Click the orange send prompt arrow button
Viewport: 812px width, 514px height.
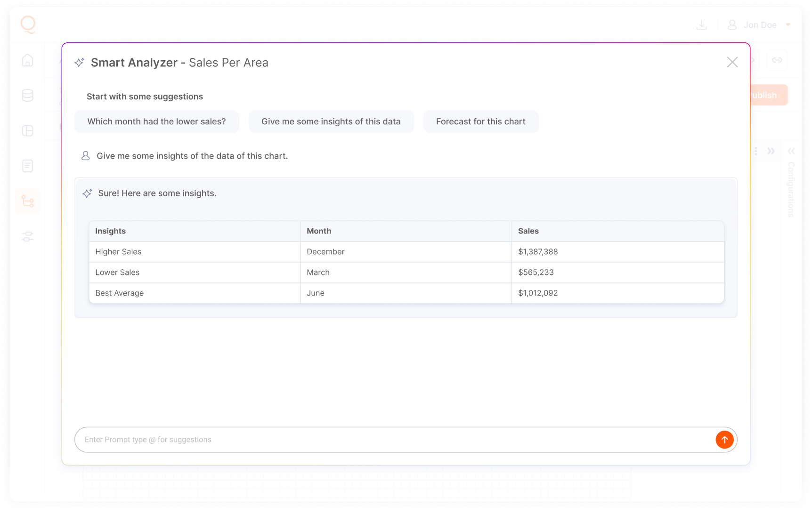[724, 440]
